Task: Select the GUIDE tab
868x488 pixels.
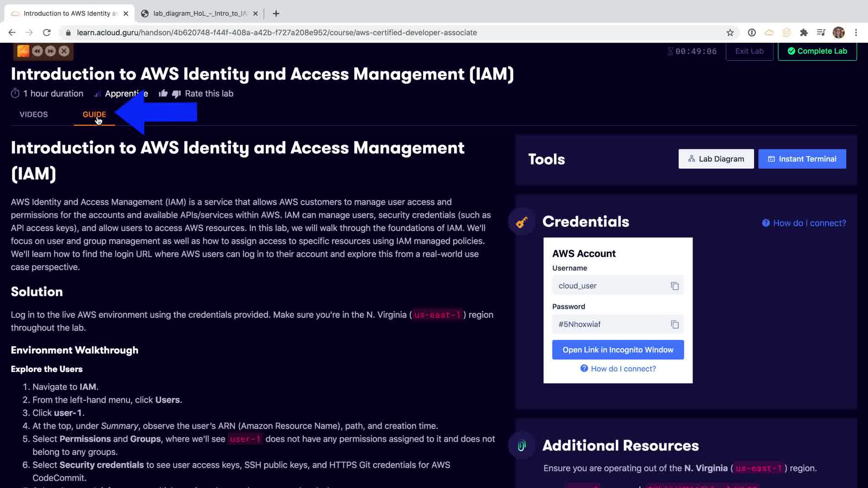Action: (x=94, y=114)
